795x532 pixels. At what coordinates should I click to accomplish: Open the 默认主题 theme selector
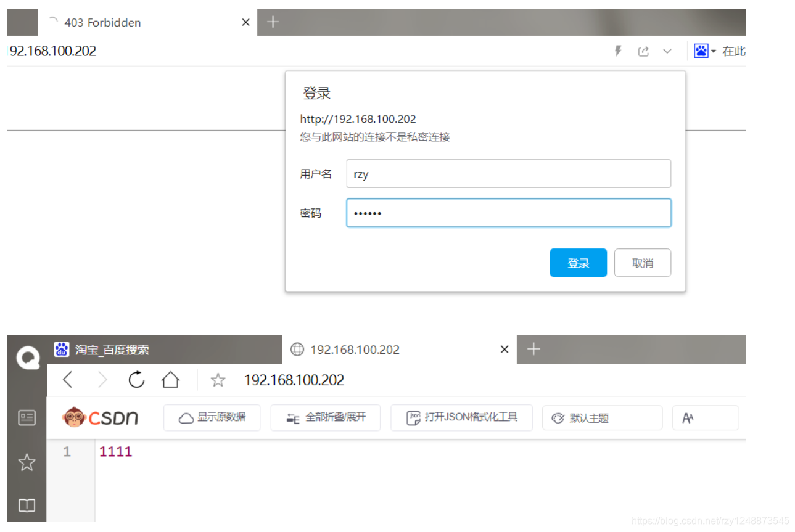click(x=602, y=417)
